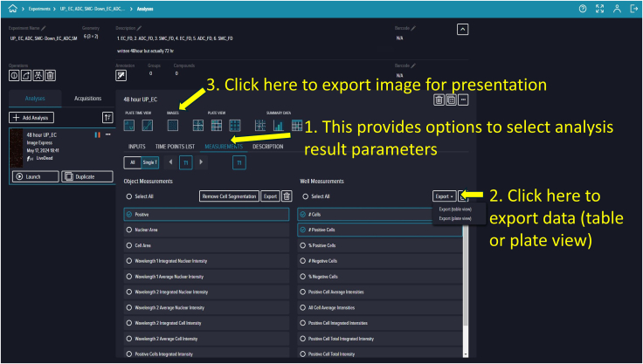Screen dimensions: 643x364
Task: Uncheck the # Positive Cells measurement
Action: pos(380,230)
